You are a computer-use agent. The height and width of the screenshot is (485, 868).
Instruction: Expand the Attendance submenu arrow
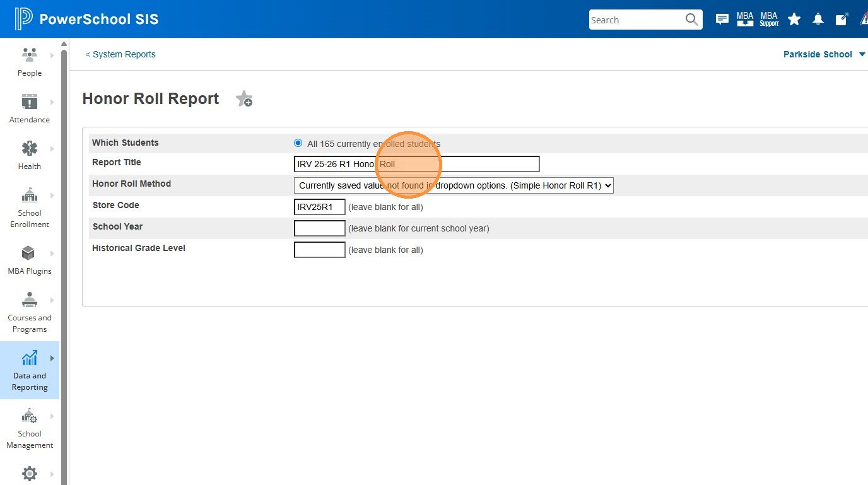click(x=52, y=102)
